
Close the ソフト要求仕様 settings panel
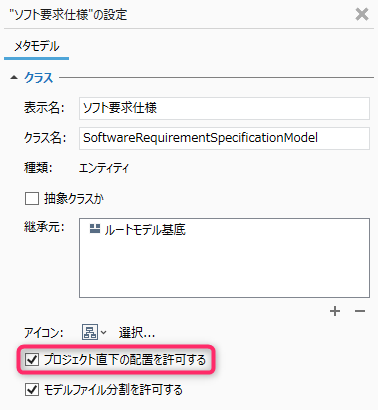362,14
